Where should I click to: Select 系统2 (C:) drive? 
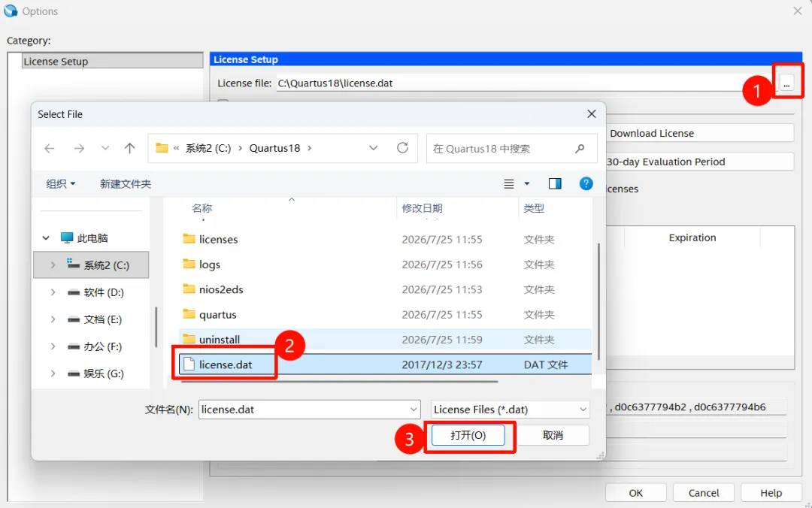pos(98,265)
